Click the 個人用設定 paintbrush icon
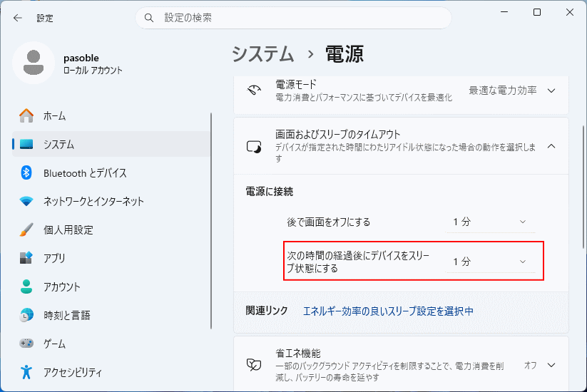 point(26,229)
